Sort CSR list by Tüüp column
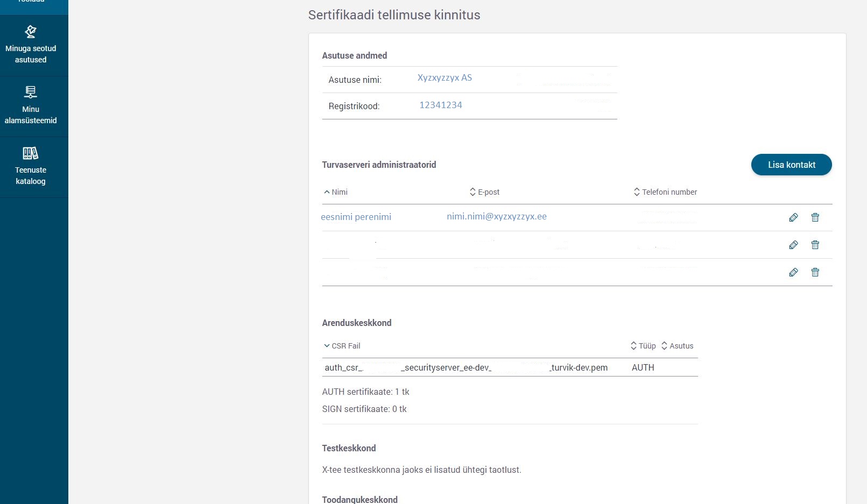The width and height of the screenshot is (867, 504). (x=643, y=346)
